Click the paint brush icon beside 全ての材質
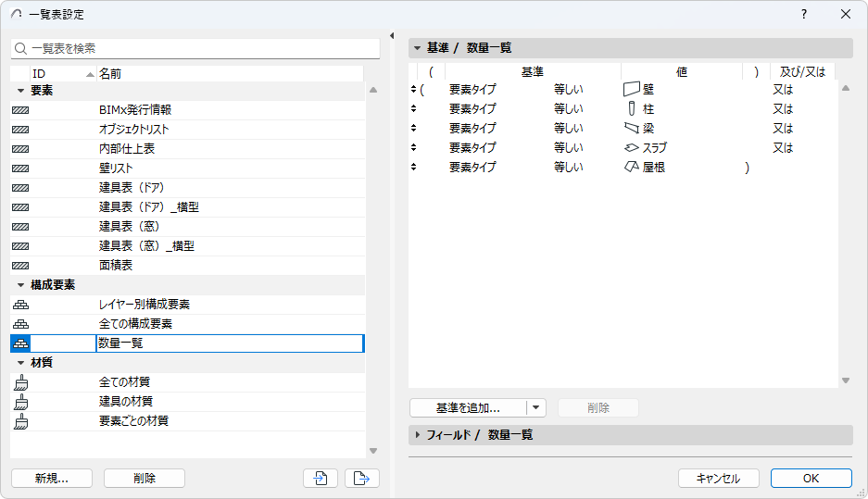The height and width of the screenshot is (499, 868). pyautogui.click(x=21, y=382)
